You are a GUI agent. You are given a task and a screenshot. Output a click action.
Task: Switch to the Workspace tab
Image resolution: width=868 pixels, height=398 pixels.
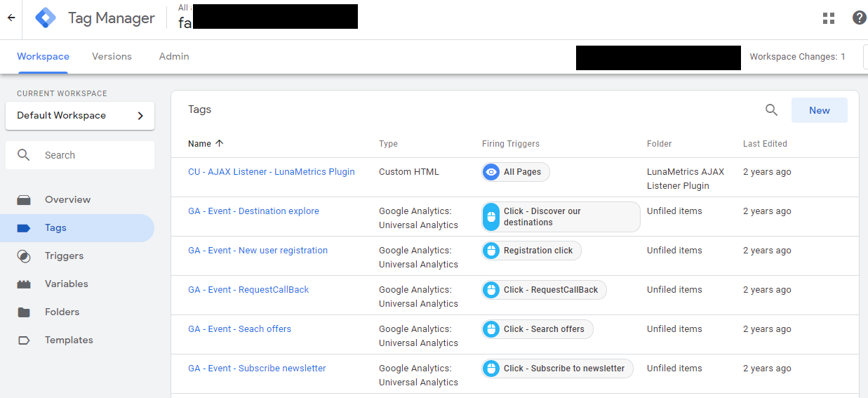(x=43, y=56)
